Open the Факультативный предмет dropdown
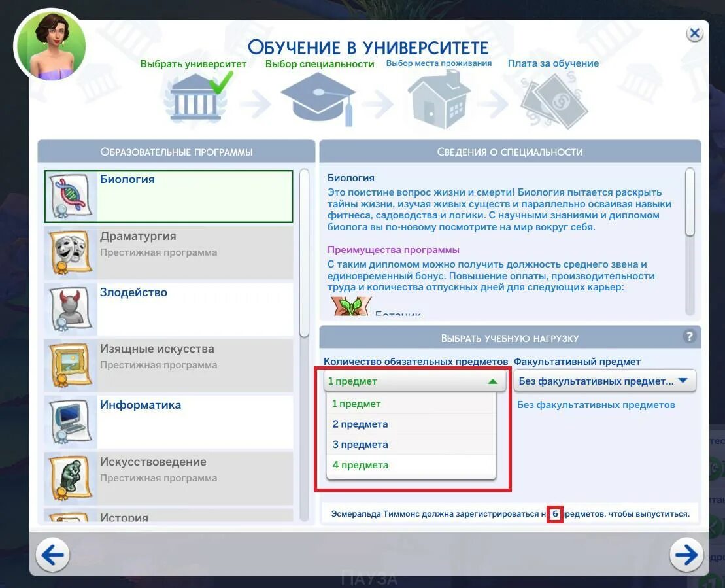Viewport: 725px width, 588px height. coord(605,381)
